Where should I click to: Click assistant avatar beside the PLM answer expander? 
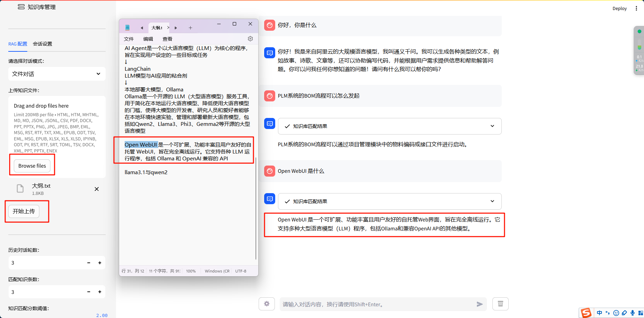coord(270,123)
